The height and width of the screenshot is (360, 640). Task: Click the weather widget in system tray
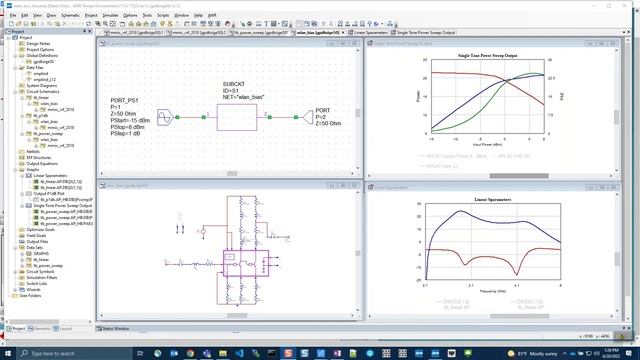point(532,353)
